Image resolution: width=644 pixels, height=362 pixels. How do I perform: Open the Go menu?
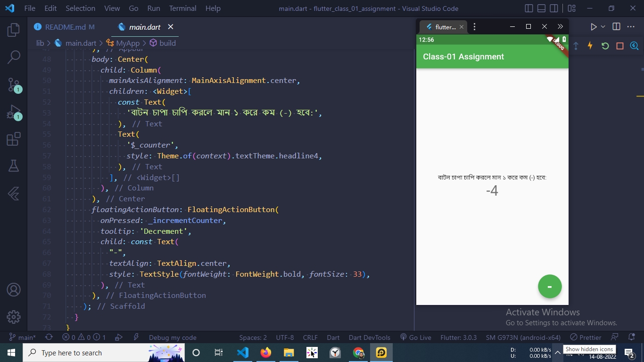pos(133,8)
